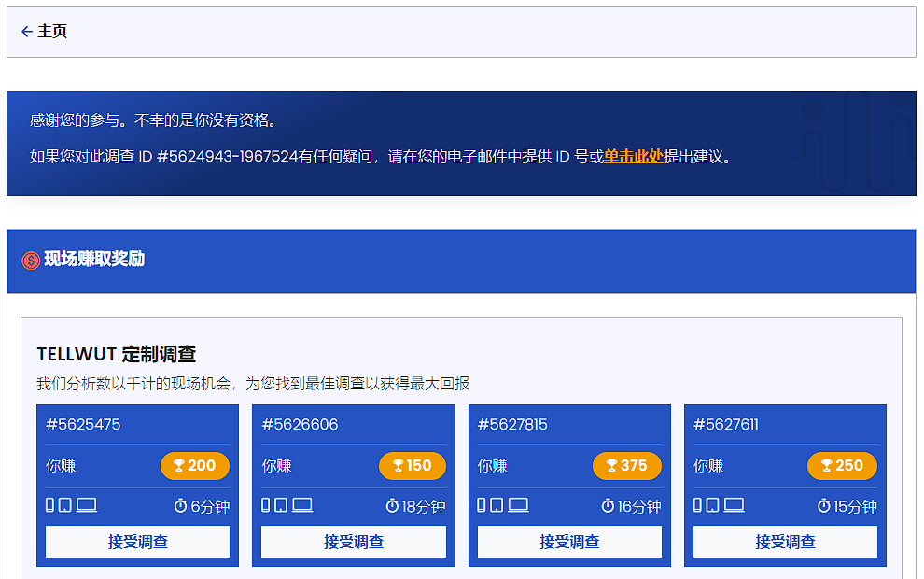Click the 16分钟 duration text
This screenshot has height=579, width=924.
639,506
